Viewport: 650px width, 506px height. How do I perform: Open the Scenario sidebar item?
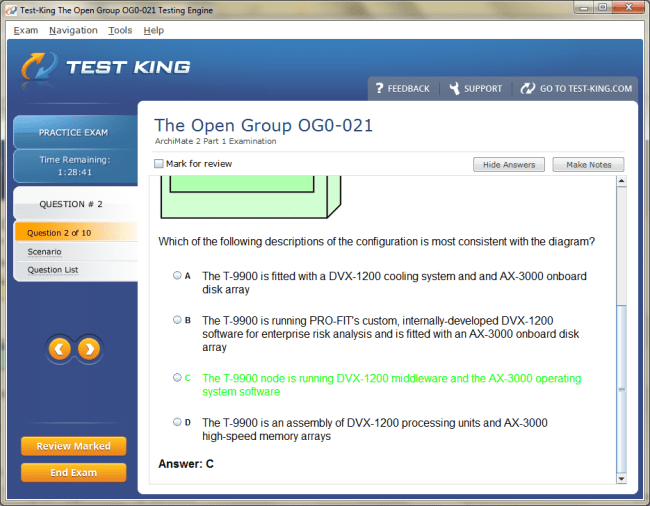(44, 252)
